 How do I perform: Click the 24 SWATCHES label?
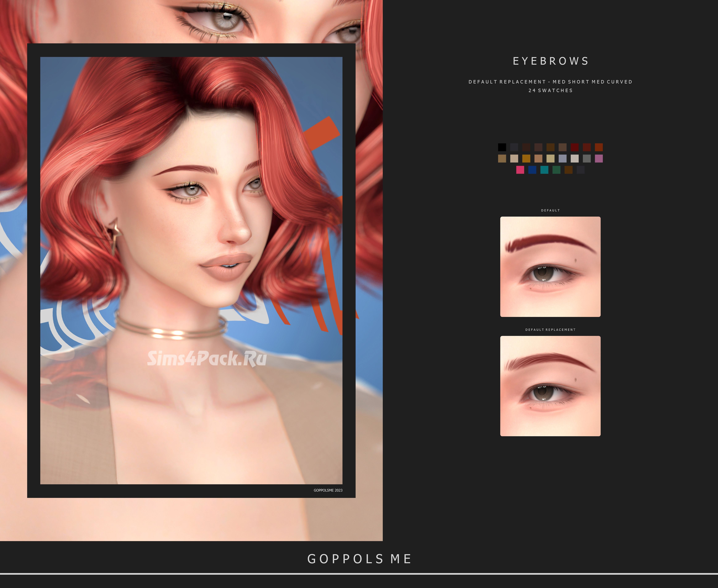(x=550, y=90)
